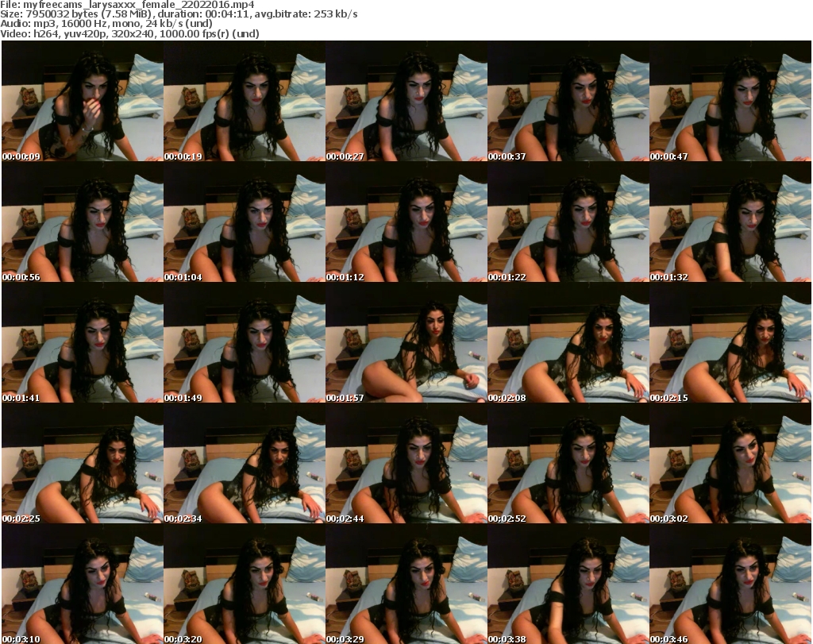The width and height of the screenshot is (813, 644).
Task: Click the thumbnail frame stamped 00:00:27
Action: point(406,101)
